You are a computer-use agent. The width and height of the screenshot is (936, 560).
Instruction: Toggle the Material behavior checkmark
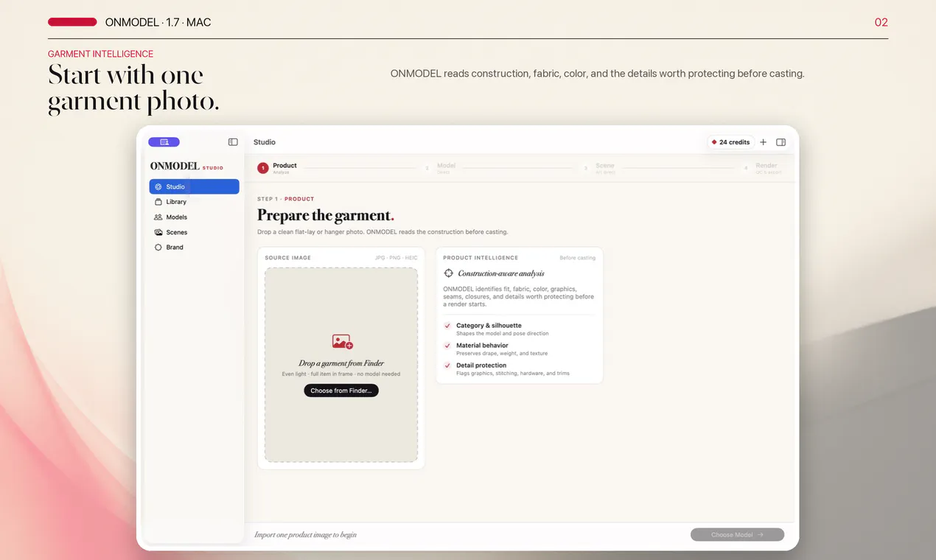point(447,346)
